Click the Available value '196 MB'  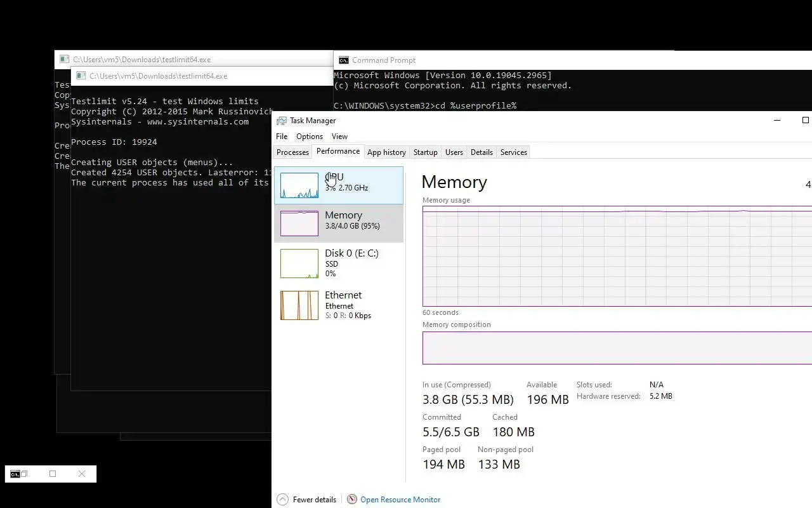coord(547,399)
